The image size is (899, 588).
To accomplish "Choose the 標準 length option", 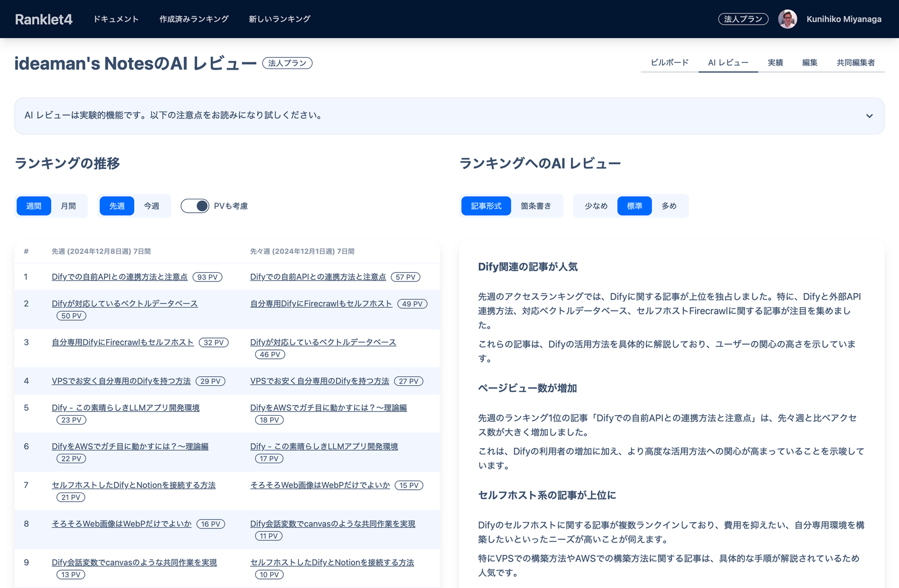I will coord(634,206).
